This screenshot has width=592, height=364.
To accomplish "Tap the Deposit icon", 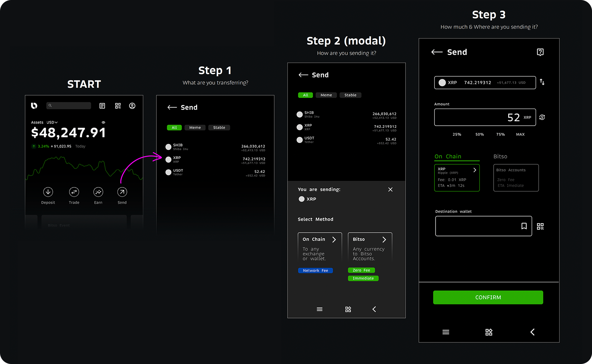I will [48, 192].
